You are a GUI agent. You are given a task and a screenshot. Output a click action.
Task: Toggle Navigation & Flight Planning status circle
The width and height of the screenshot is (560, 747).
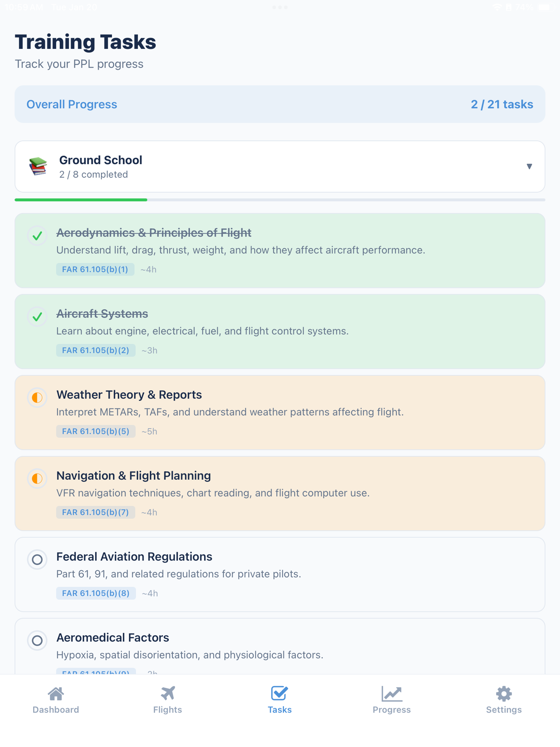point(37,479)
